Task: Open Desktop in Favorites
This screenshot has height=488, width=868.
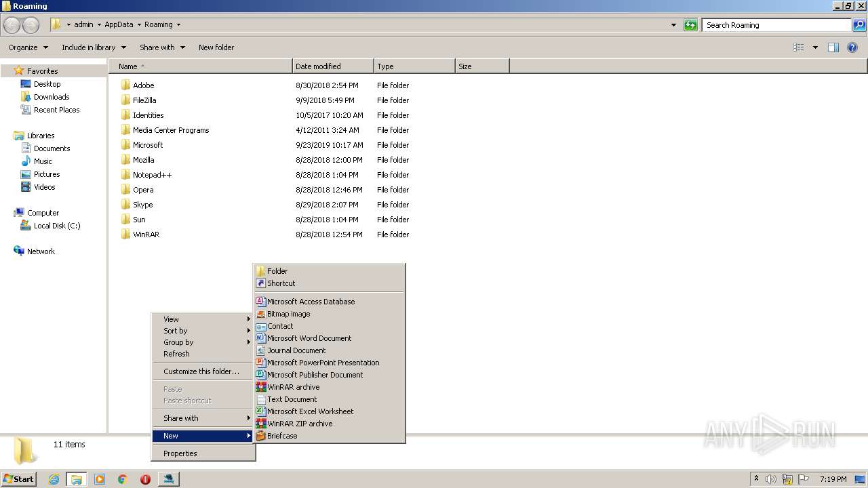Action: [x=47, y=84]
